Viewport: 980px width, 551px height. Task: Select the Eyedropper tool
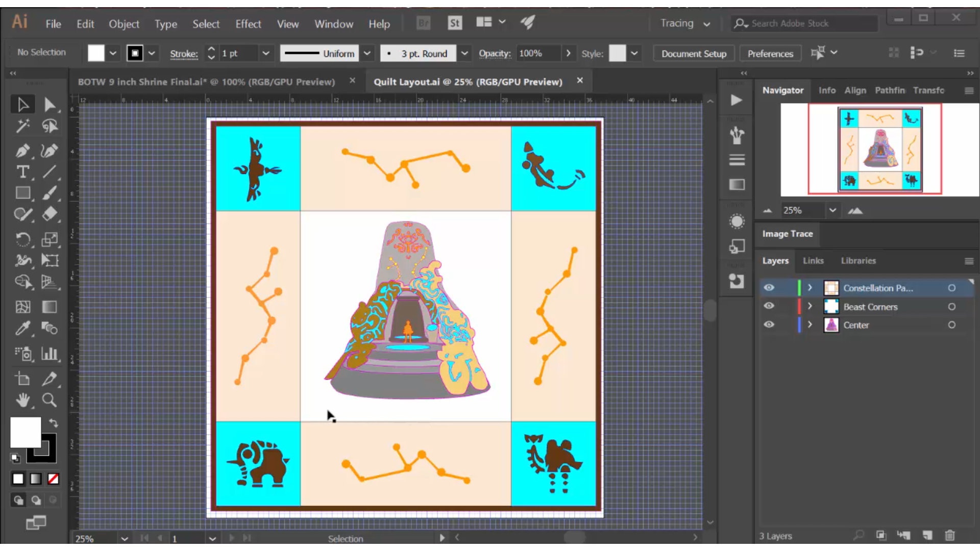click(23, 328)
